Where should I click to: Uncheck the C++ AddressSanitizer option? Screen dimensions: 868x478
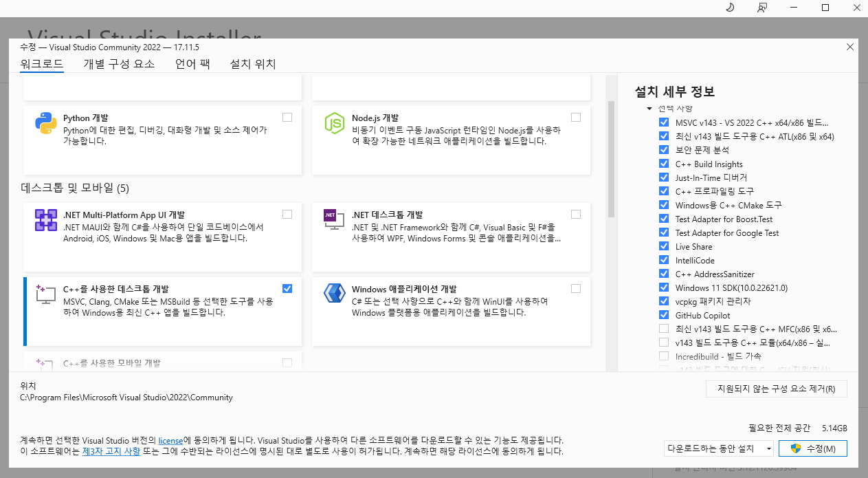click(664, 274)
